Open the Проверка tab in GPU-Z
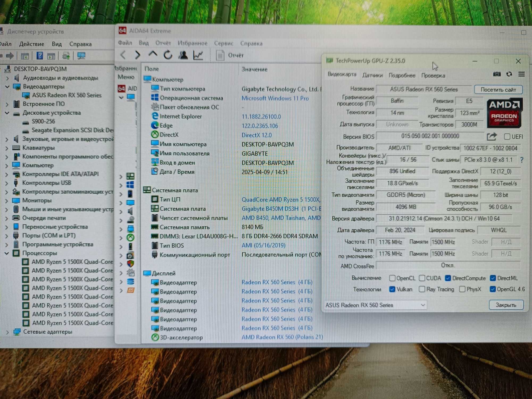The width and height of the screenshot is (532, 399). 433,76
